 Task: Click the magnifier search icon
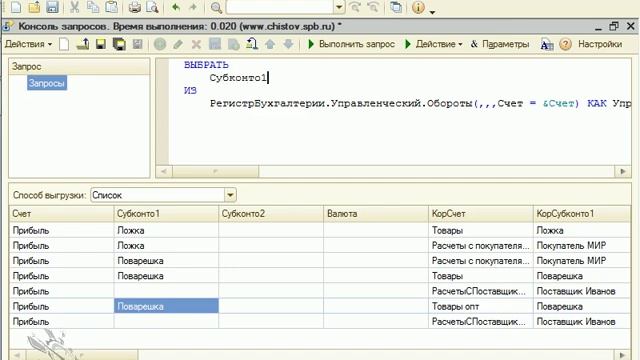(x=216, y=7)
